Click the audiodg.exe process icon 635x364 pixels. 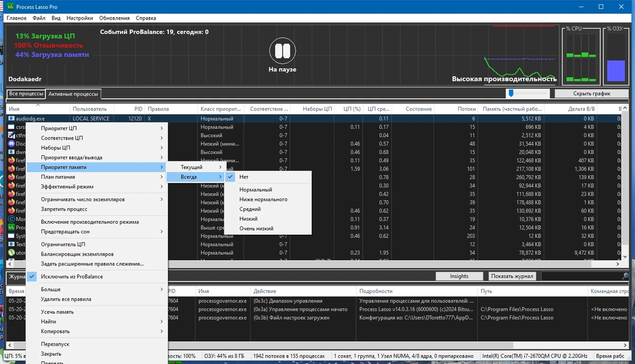(12, 119)
